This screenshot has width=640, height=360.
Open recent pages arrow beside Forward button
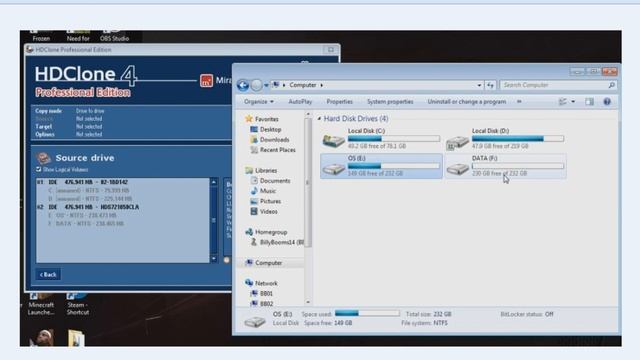pyautogui.click(x=266, y=85)
